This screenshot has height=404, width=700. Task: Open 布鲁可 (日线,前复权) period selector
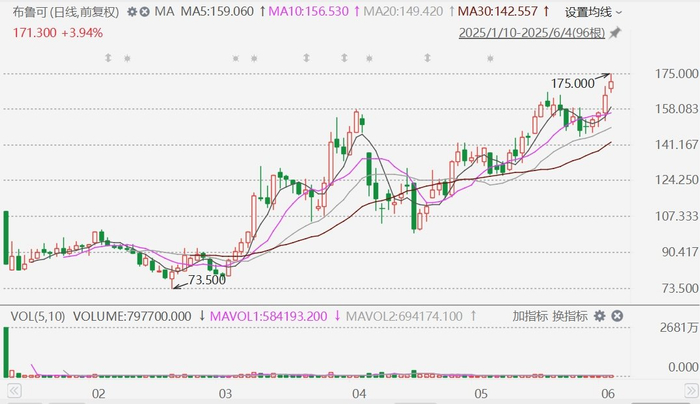coord(66,12)
